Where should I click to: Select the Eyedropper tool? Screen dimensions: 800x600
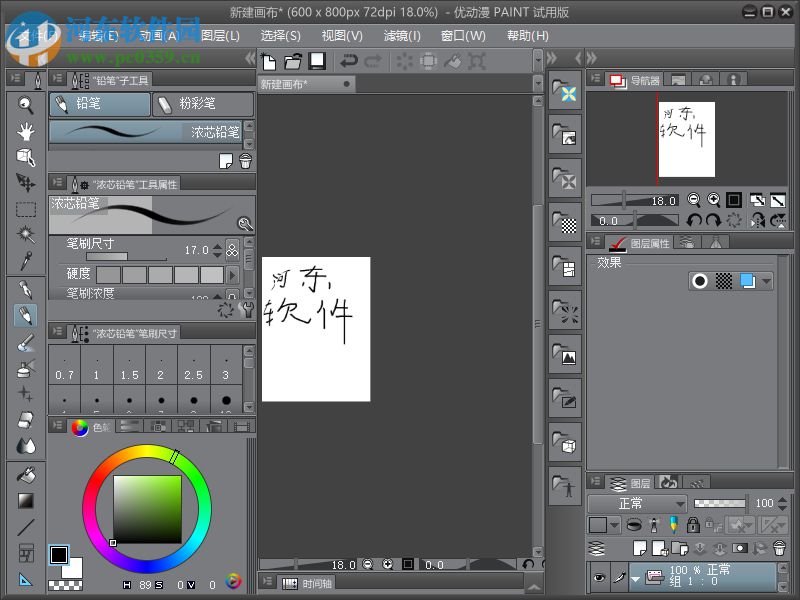pyautogui.click(x=25, y=263)
